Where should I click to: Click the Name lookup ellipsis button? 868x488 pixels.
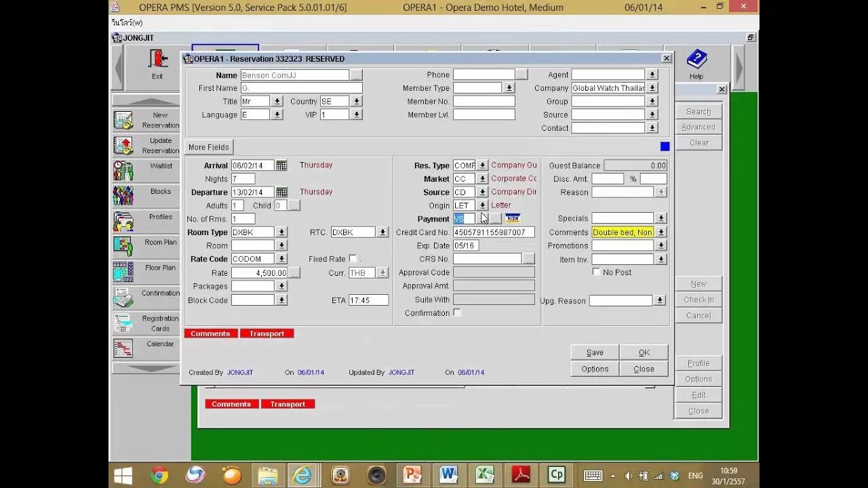[356, 75]
